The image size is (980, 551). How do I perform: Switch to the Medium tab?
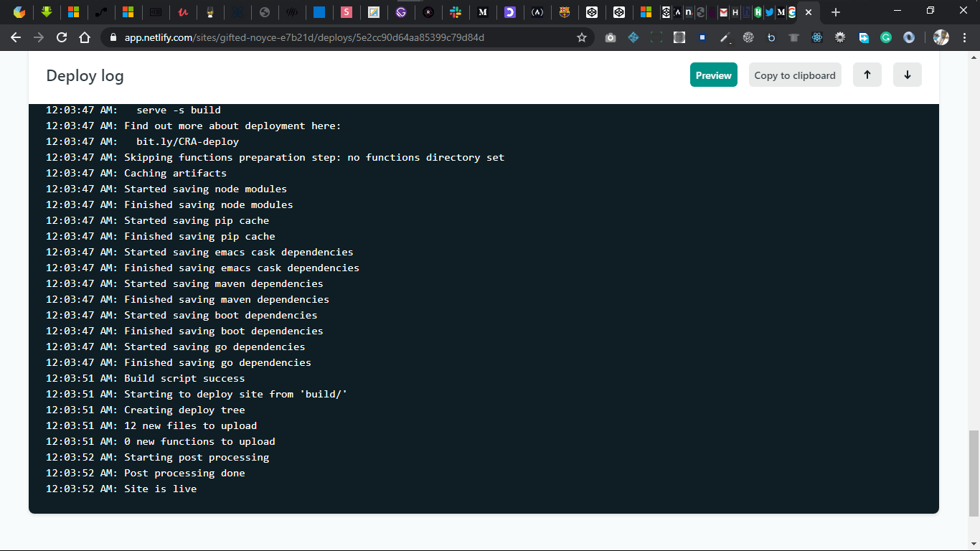tap(483, 12)
